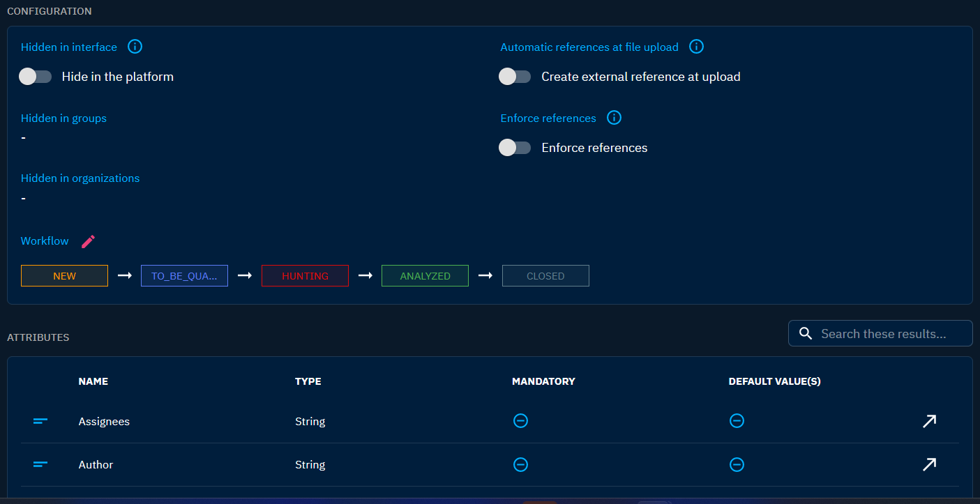
Task: Click info icon next to Hidden in interface
Action: click(135, 47)
